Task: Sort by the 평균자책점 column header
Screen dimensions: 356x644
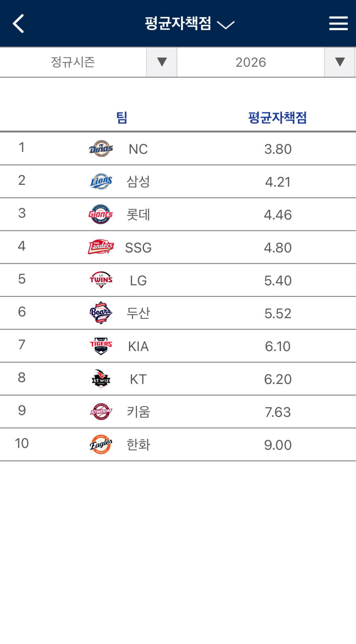Action: pos(277,118)
